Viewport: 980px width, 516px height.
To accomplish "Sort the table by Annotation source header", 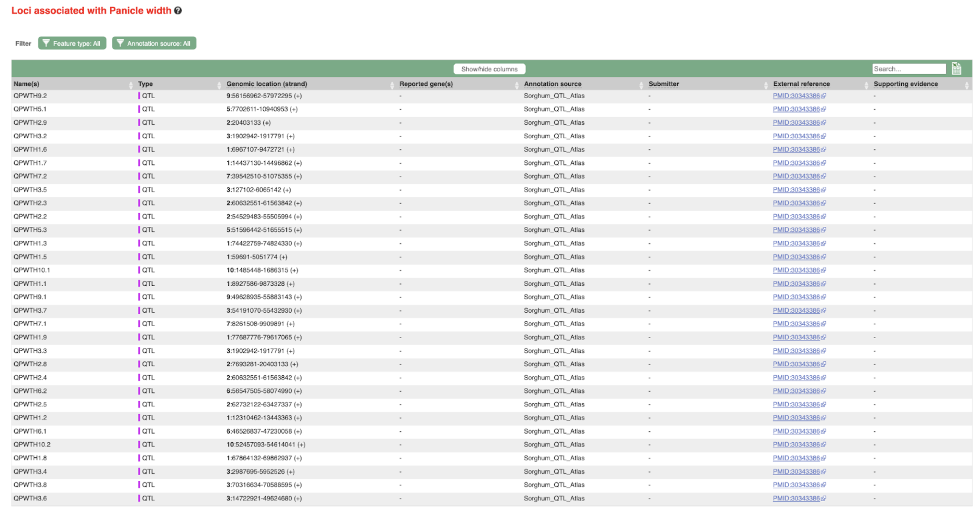I will point(552,84).
